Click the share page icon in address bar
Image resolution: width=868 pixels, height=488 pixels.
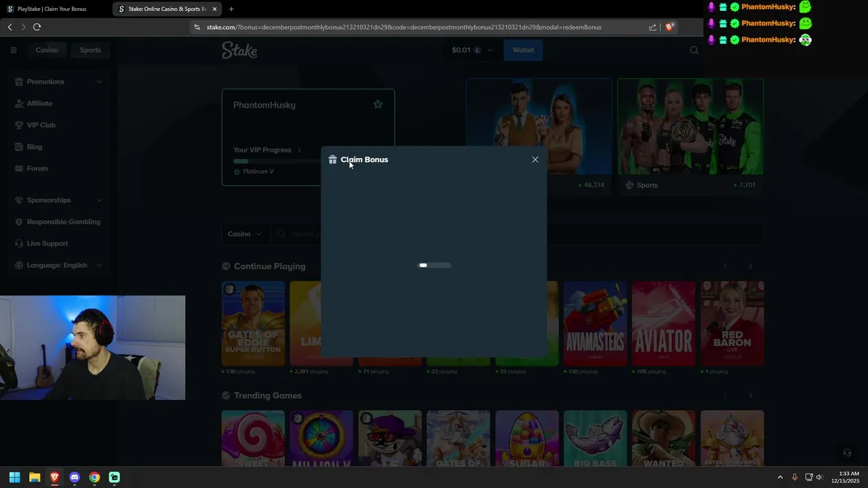point(652,27)
